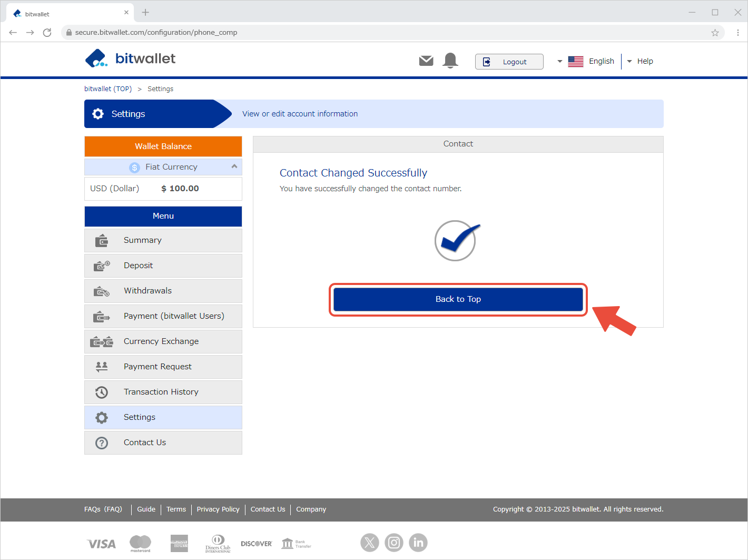Open the Instagram social icon
This screenshot has width=748, height=560.
click(x=394, y=542)
